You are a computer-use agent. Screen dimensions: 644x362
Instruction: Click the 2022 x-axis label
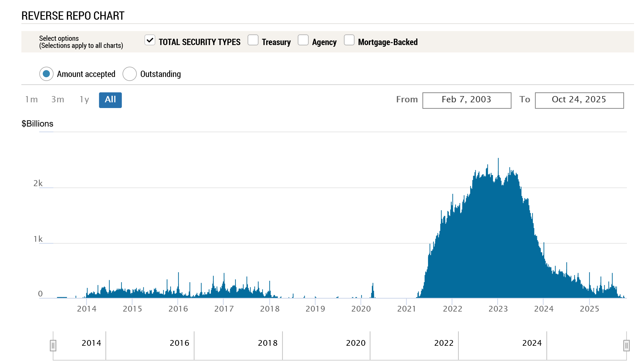[x=452, y=309]
